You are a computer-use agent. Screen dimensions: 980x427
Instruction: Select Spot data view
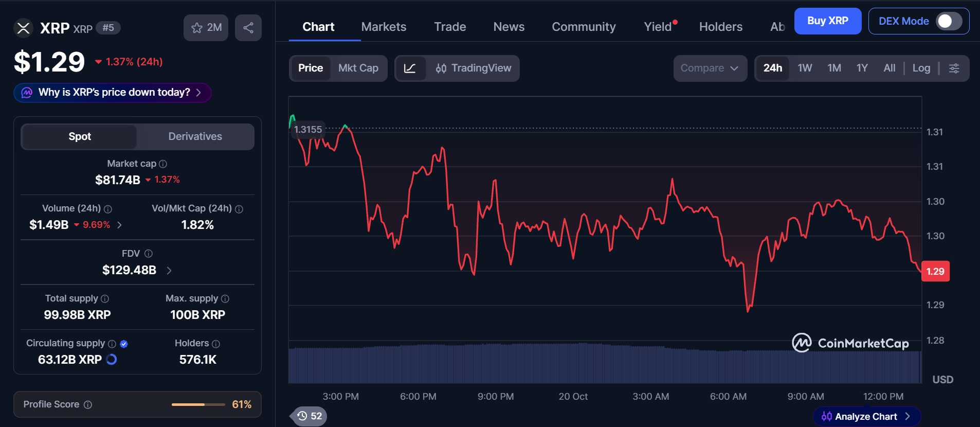[x=80, y=136]
